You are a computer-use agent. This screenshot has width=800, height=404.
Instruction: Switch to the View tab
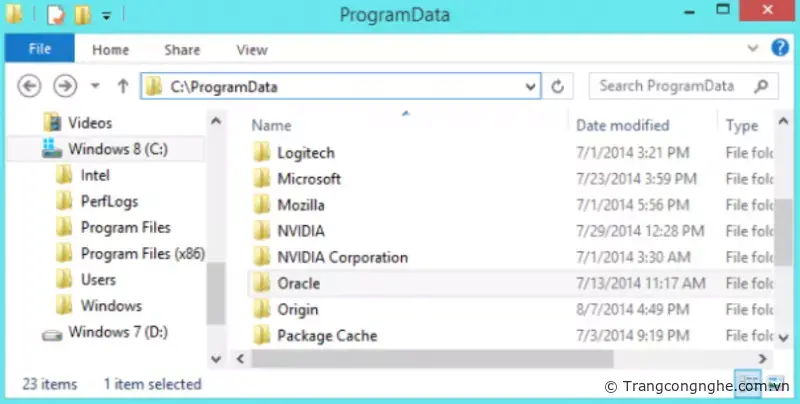pyautogui.click(x=251, y=49)
